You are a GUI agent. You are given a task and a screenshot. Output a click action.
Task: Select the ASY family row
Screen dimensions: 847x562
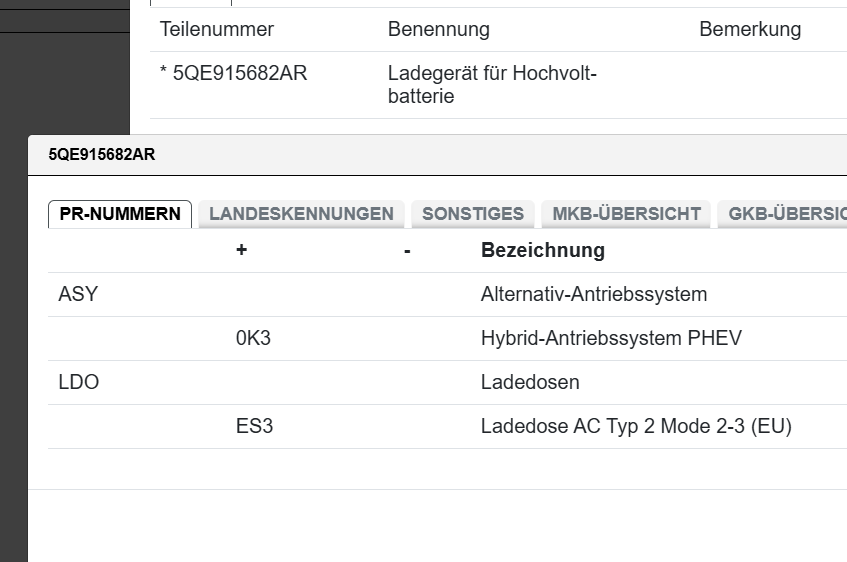point(79,295)
